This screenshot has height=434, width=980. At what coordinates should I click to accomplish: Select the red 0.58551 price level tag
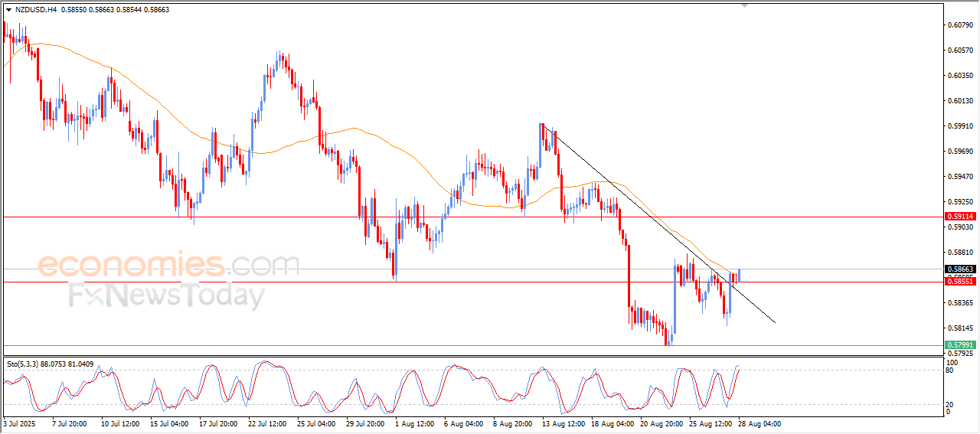961,282
